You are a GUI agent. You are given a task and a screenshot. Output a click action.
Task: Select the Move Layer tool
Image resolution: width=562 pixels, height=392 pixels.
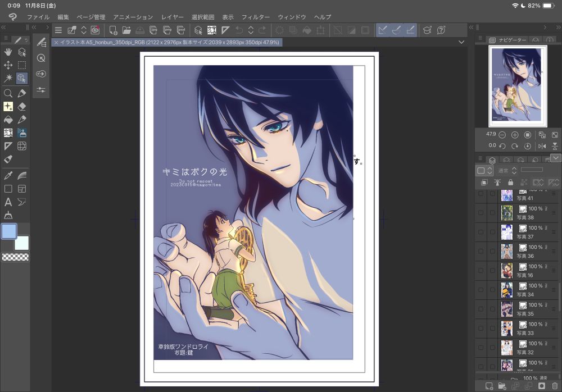point(8,65)
